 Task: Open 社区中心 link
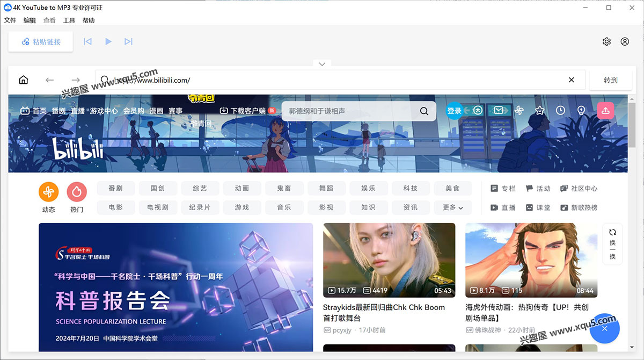coord(579,189)
